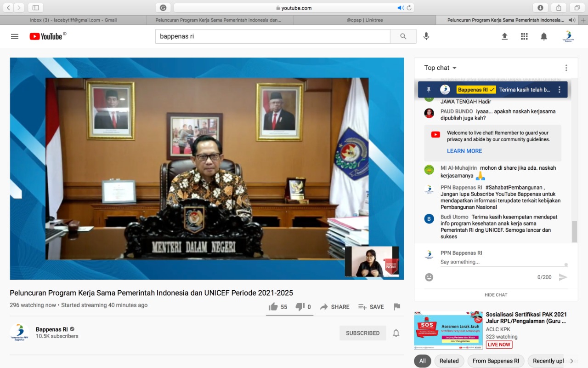Go to YouTube home via logo
The width and height of the screenshot is (588, 368).
point(46,36)
